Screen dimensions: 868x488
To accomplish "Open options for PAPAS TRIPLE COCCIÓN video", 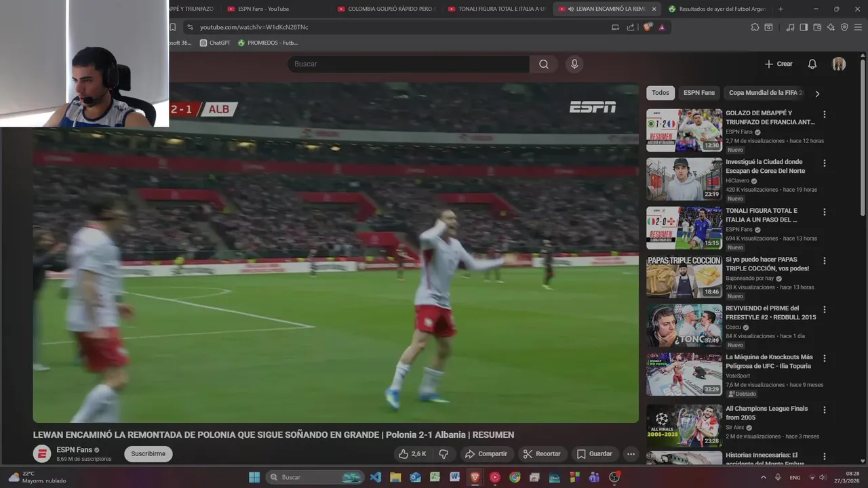I will point(825,261).
